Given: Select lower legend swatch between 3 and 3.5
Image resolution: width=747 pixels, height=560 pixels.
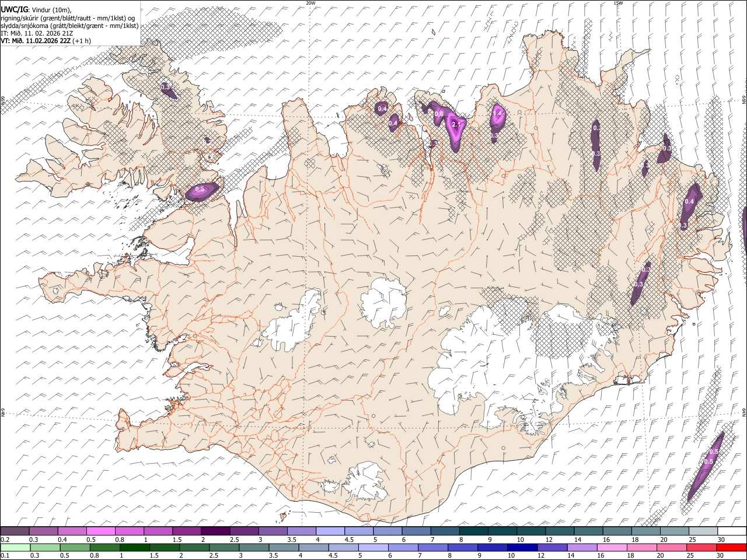Looking at the screenshot, I should pos(254,547).
